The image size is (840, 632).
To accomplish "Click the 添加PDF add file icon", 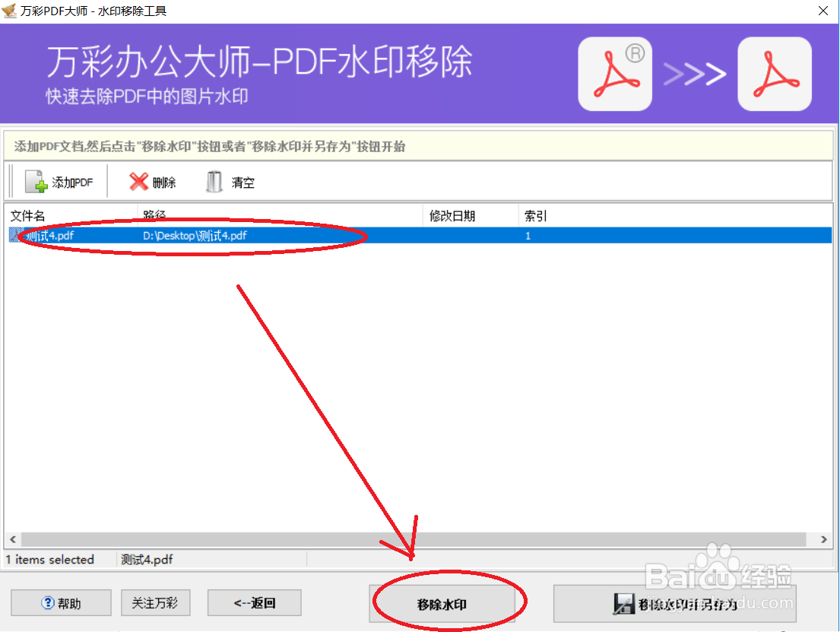I will [x=36, y=182].
